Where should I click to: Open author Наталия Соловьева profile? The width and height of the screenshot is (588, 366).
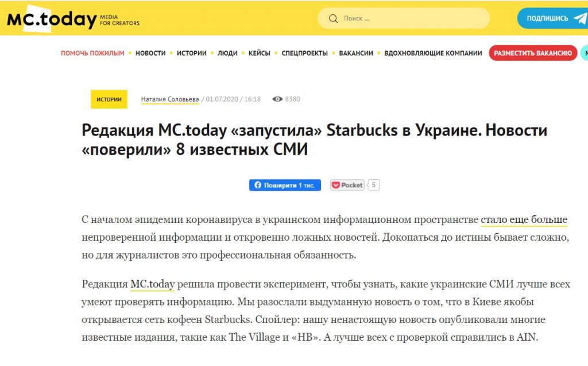[x=170, y=99]
